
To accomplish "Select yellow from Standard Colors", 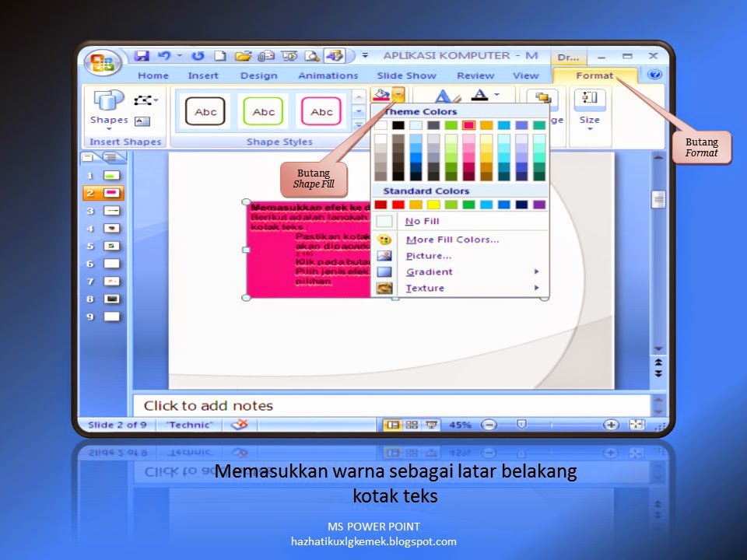I will (433, 205).
